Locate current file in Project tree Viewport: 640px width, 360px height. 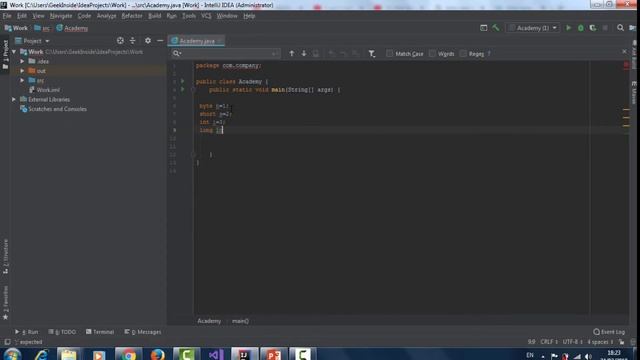point(120,40)
